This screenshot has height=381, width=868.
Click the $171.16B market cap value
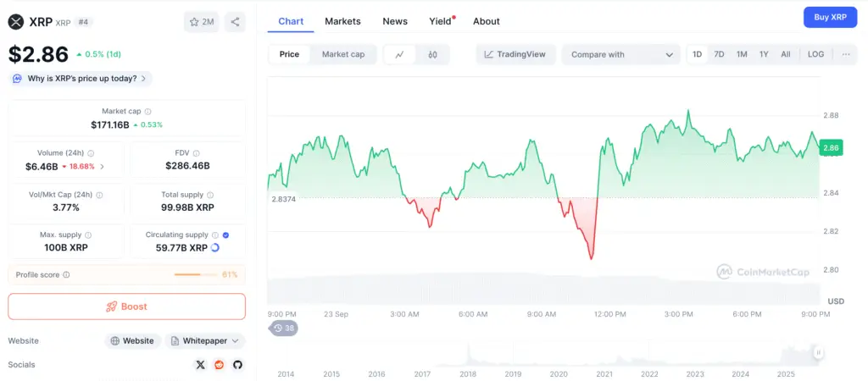tap(110, 125)
